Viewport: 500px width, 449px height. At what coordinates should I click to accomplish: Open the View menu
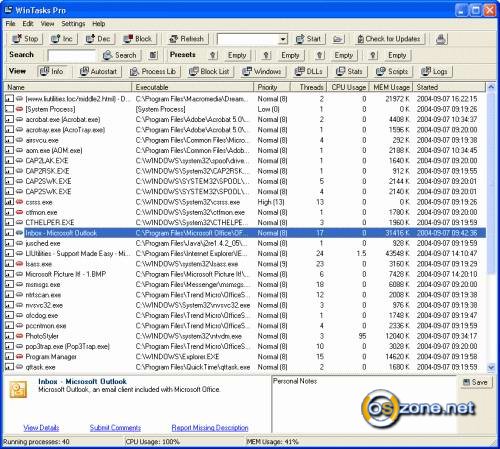click(x=47, y=24)
